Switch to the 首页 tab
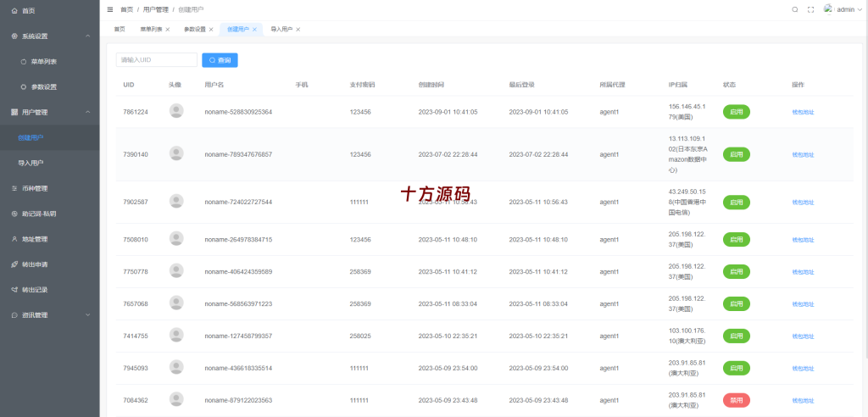This screenshot has height=417, width=868. click(120, 30)
